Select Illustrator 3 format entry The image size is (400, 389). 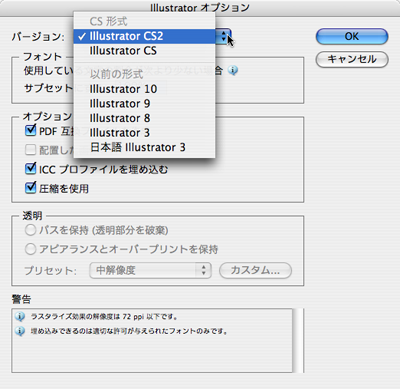[x=144, y=133]
